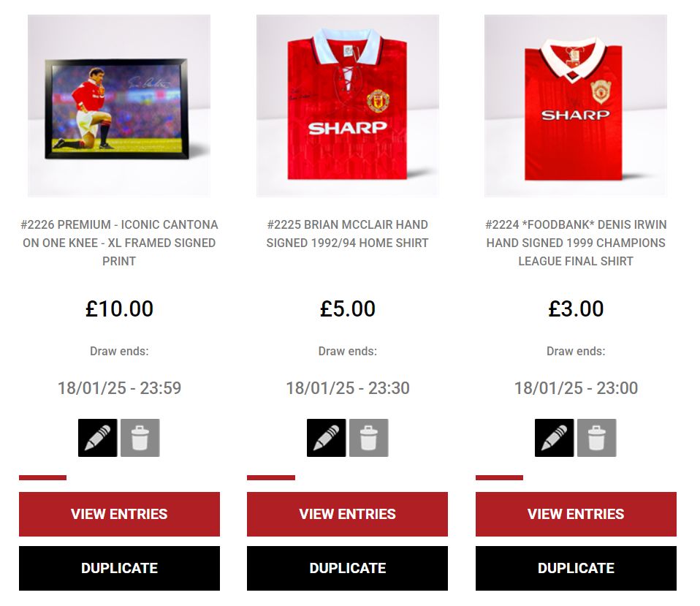Open the Cantona on one knee framed photo
700x606 pixels.
119,106
